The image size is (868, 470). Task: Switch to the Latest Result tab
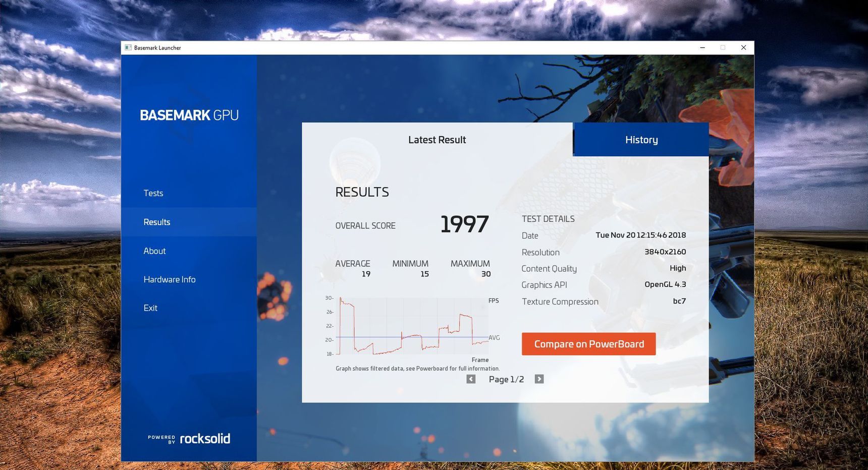point(437,140)
